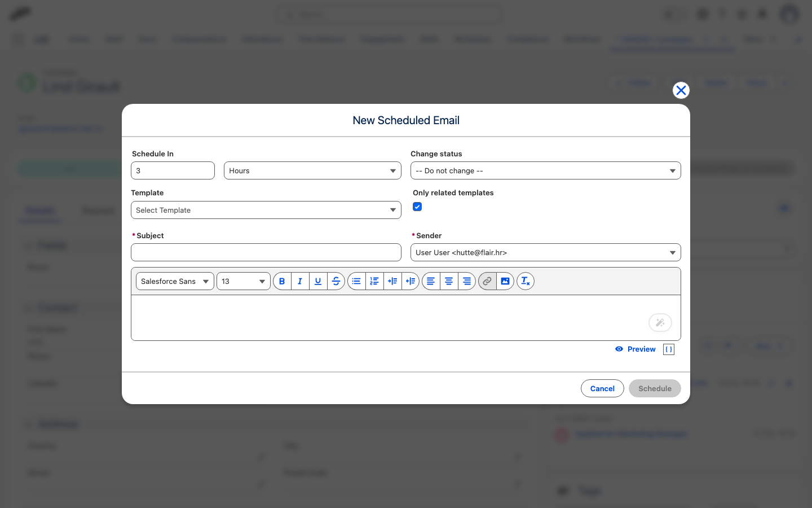Image resolution: width=812 pixels, height=508 pixels.
Task: Center align the text
Action: coord(449,281)
